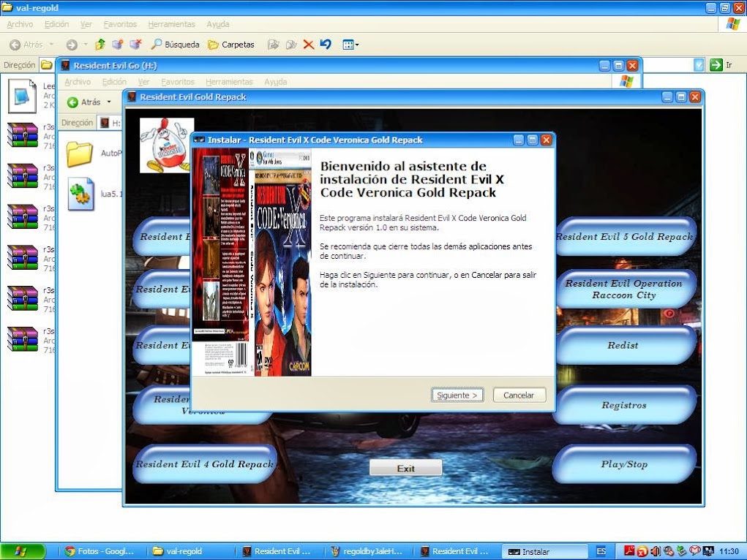Screen dimensions: 747x560
Task: Open Favoritos menu in val-regold window
Action: pos(120,24)
